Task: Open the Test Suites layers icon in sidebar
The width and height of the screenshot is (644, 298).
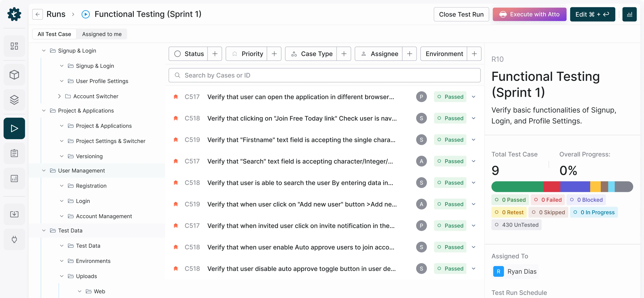Action: [x=14, y=100]
